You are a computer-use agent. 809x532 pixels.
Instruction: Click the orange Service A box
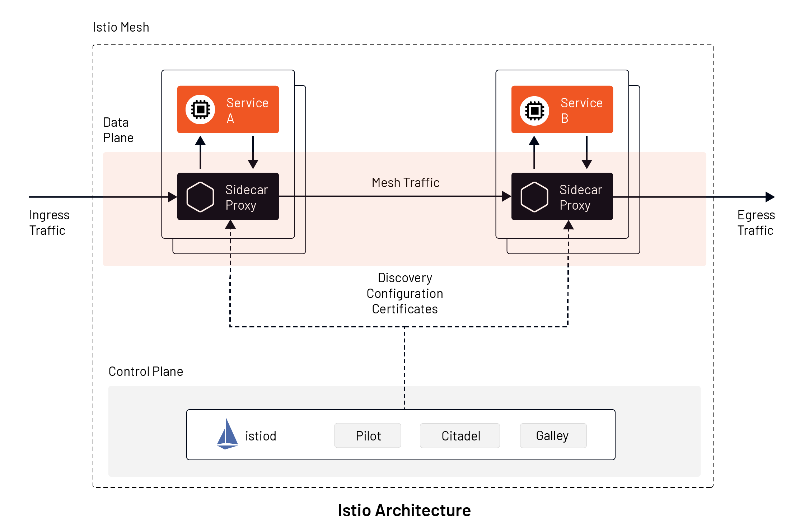(228, 109)
